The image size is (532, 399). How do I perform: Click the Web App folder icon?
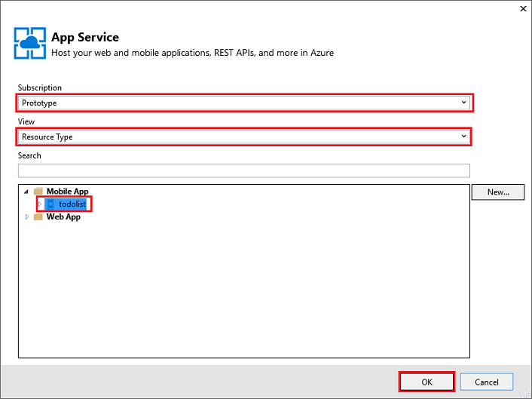(38, 216)
